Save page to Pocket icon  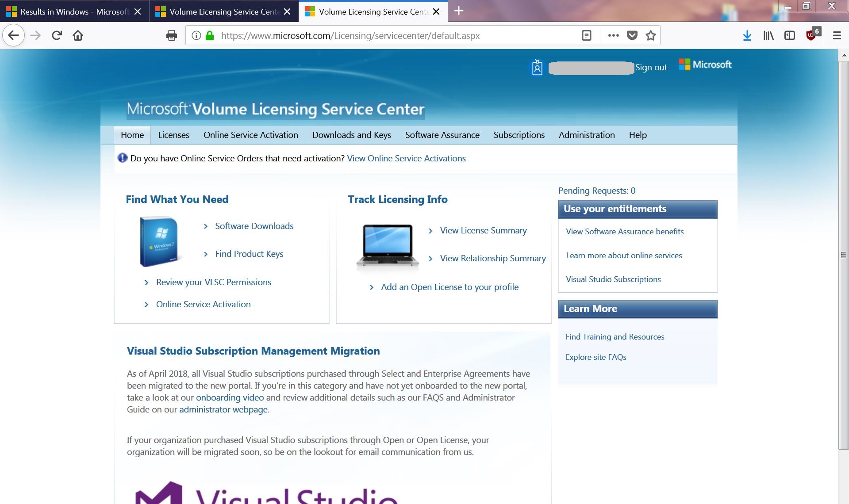(x=632, y=35)
